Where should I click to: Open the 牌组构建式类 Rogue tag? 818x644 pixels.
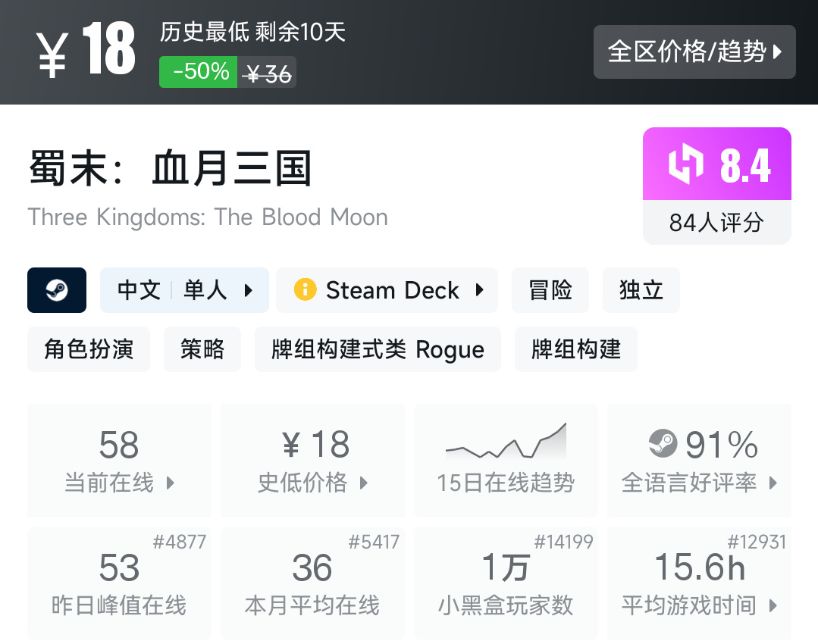point(378,349)
